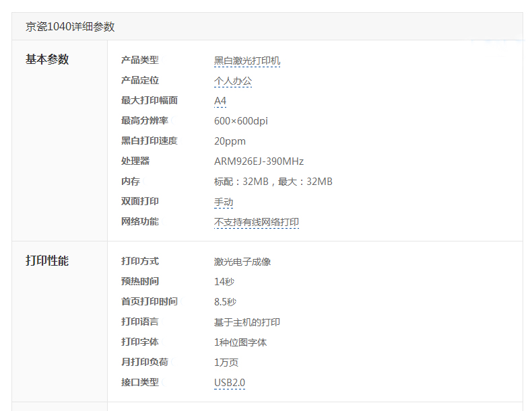Click the 处理器 label
Image resolution: width=532 pixels, height=411 pixels.
point(135,161)
